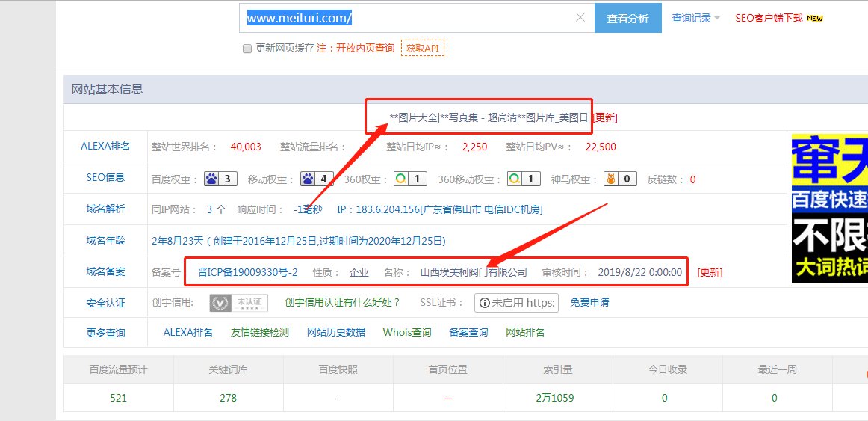The width and height of the screenshot is (868, 421).
Task: Click company name 山西埃美柯阀门有限公司
Action: (x=474, y=272)
